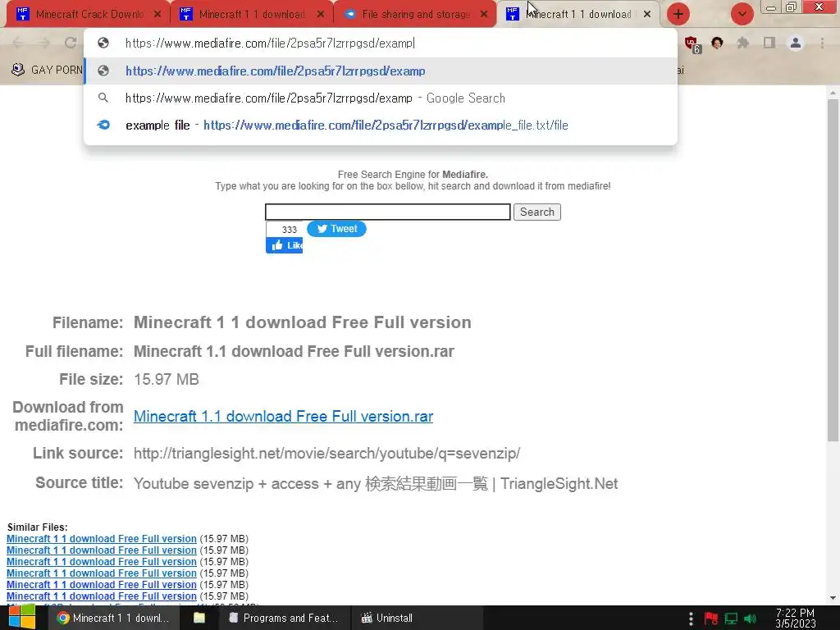Click the 15.97 MB file size value

(166, 379)
